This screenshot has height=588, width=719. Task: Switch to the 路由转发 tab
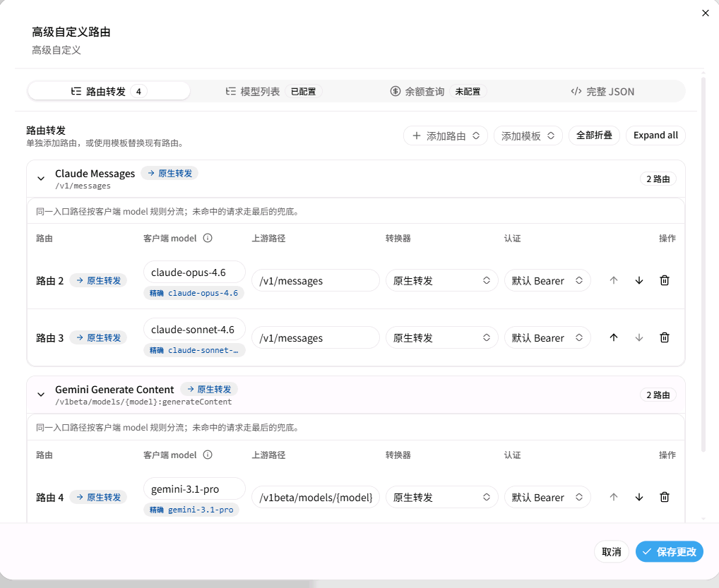click(109, 91)
